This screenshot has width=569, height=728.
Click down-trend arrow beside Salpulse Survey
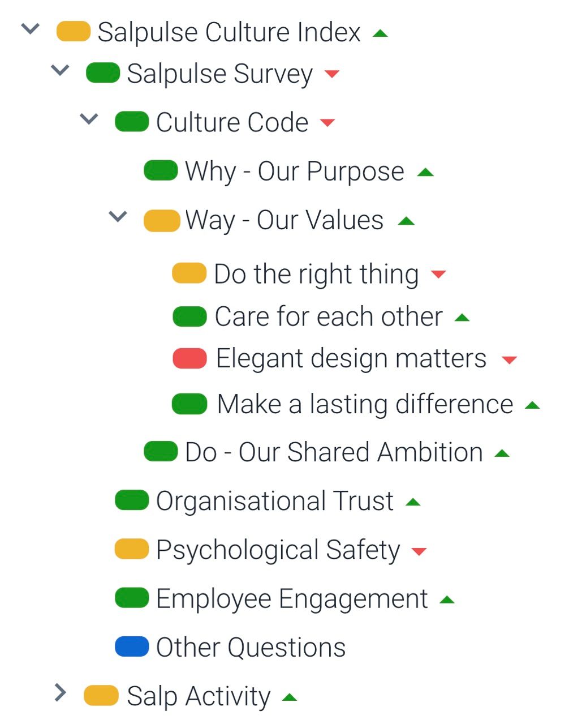[x=332, y=74]
